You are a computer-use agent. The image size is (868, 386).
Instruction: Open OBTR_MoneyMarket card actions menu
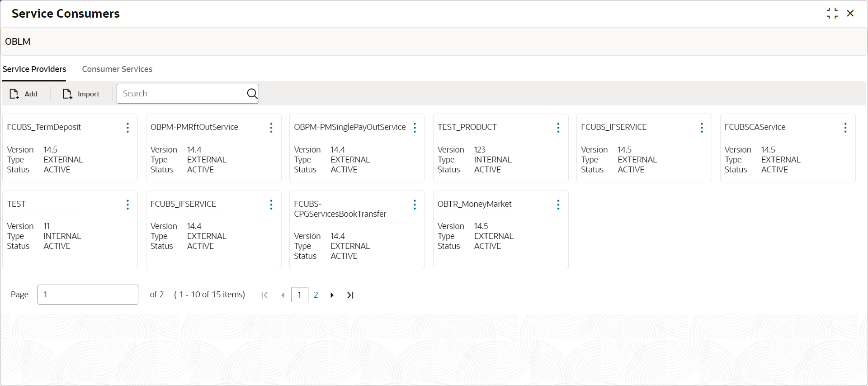[558, 205]
